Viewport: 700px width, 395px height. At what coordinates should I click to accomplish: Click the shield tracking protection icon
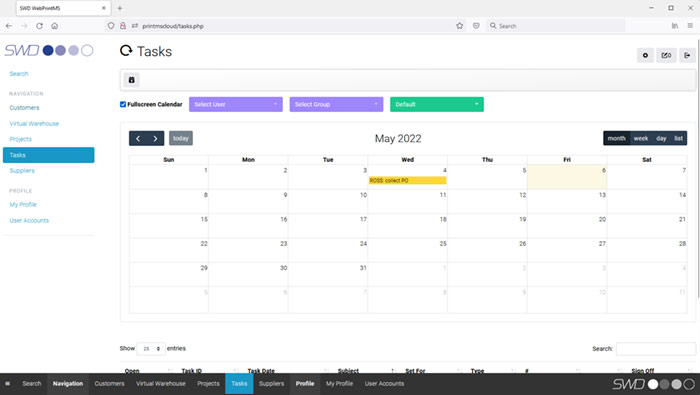tap(111, 26)
